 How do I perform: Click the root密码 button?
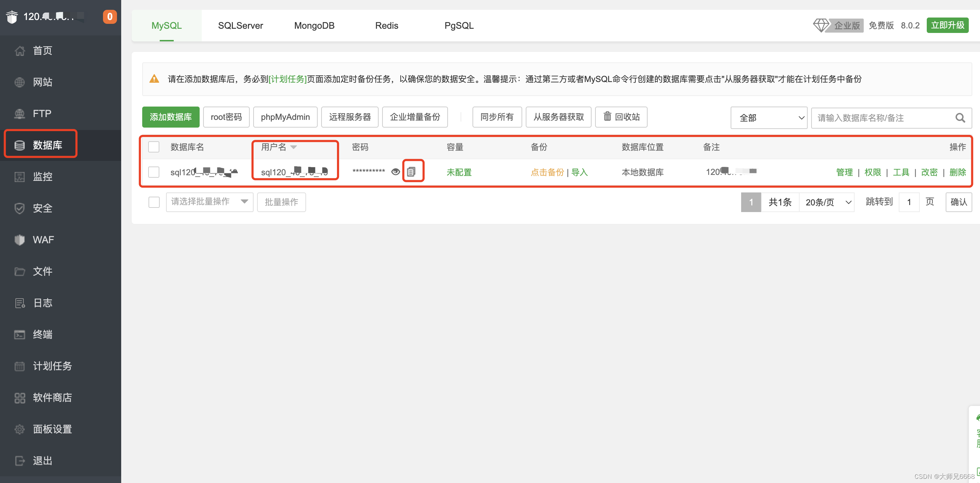point(226,117)
